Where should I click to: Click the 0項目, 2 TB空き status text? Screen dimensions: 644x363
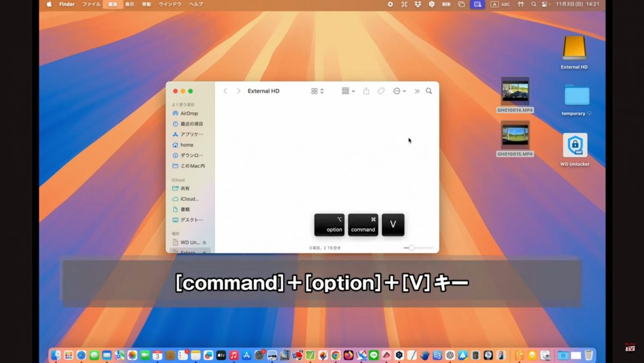point(325,248)
